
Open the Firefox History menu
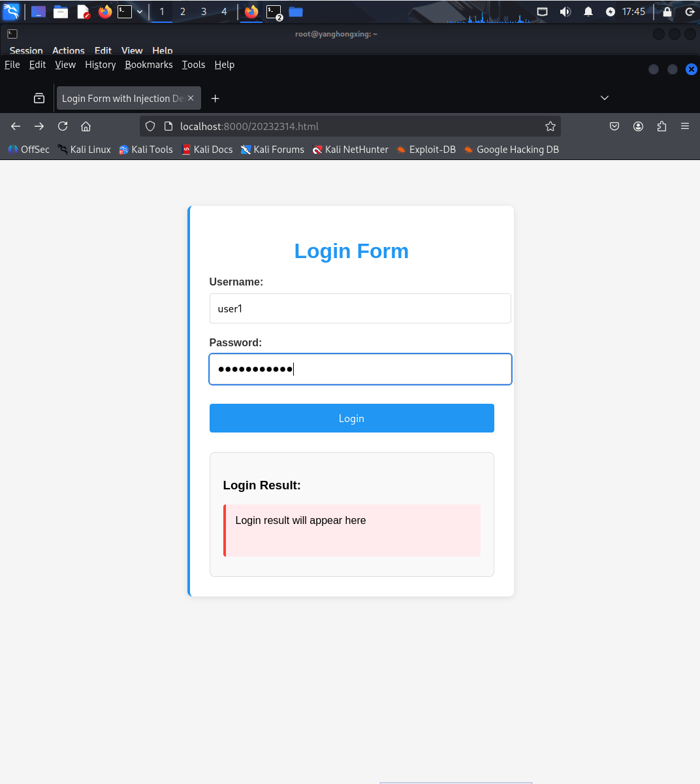point(101,65)
